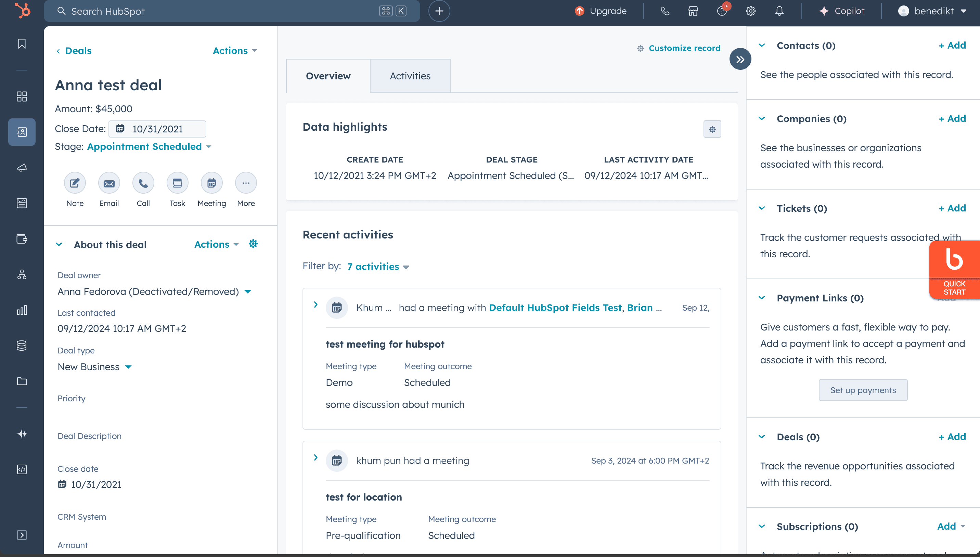Add a ticket via Tickets + Add

pyautogui.click(x=952, y=208)
